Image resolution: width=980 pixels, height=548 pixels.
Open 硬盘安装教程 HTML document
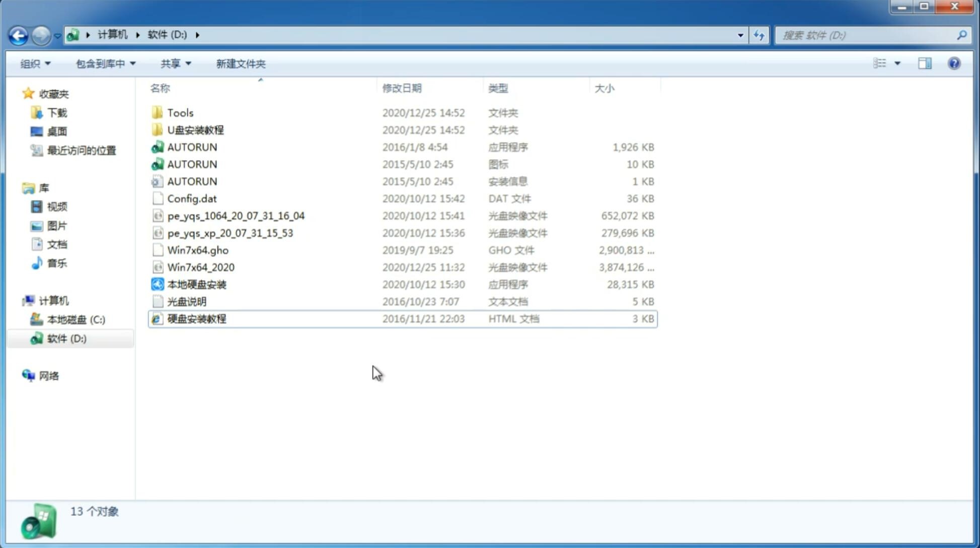click(x=196, y=318)
